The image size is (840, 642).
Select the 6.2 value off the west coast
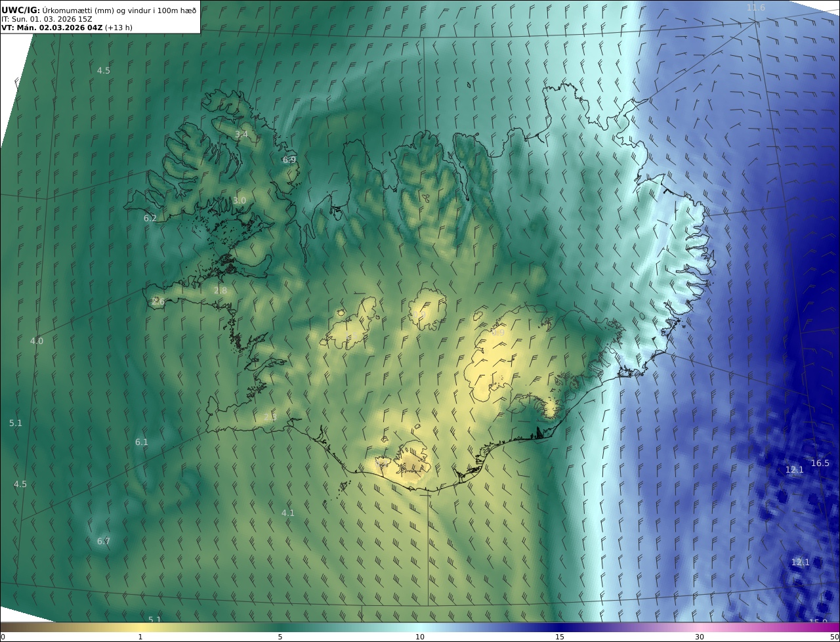point(150,218)
